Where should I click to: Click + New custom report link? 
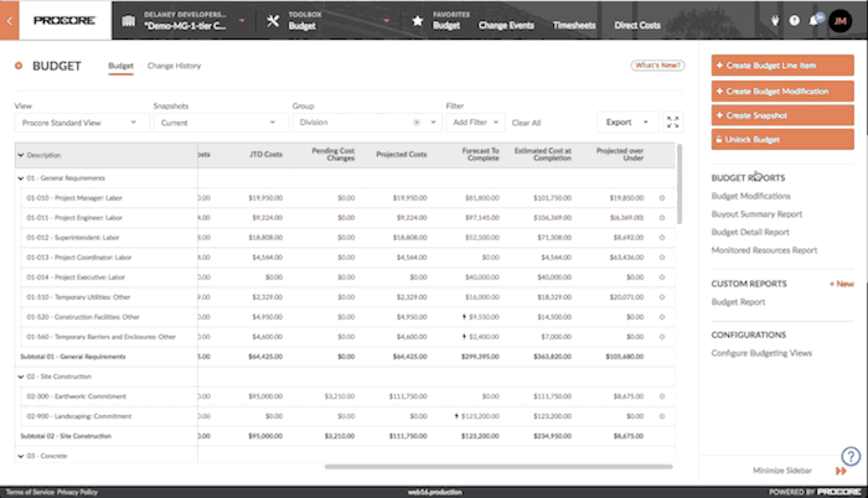[x=842, y=284]
